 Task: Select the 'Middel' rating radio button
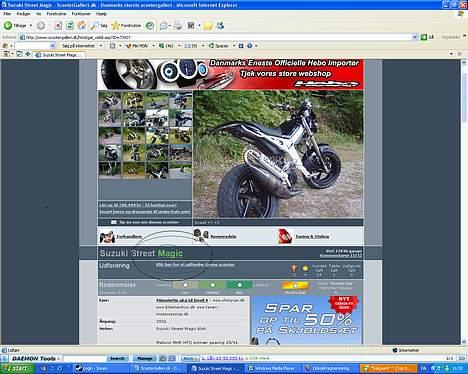[212, 285]
